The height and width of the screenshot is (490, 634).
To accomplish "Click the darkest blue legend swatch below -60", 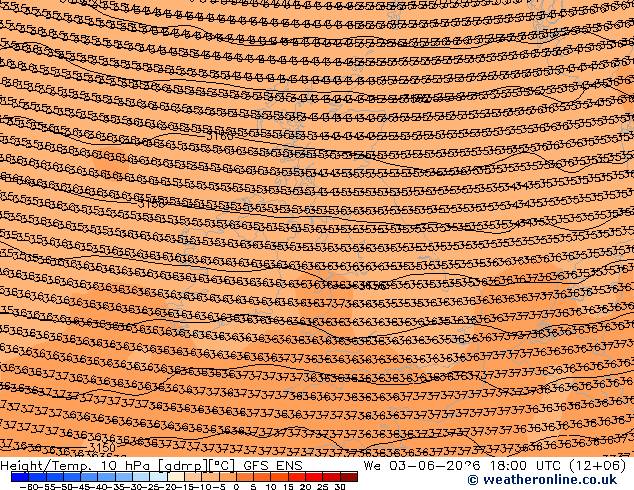I will [x=20, y=477].
